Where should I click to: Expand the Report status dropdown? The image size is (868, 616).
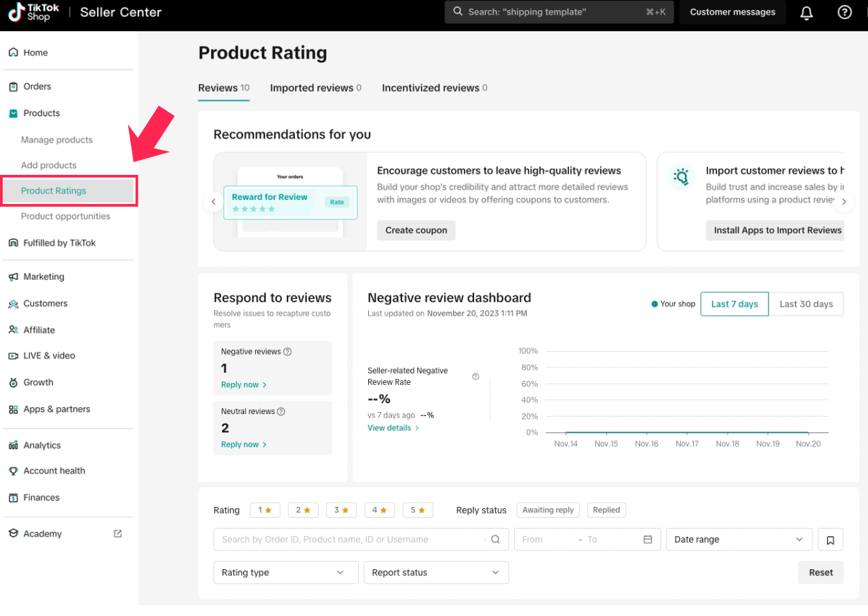tap(436, 573)
